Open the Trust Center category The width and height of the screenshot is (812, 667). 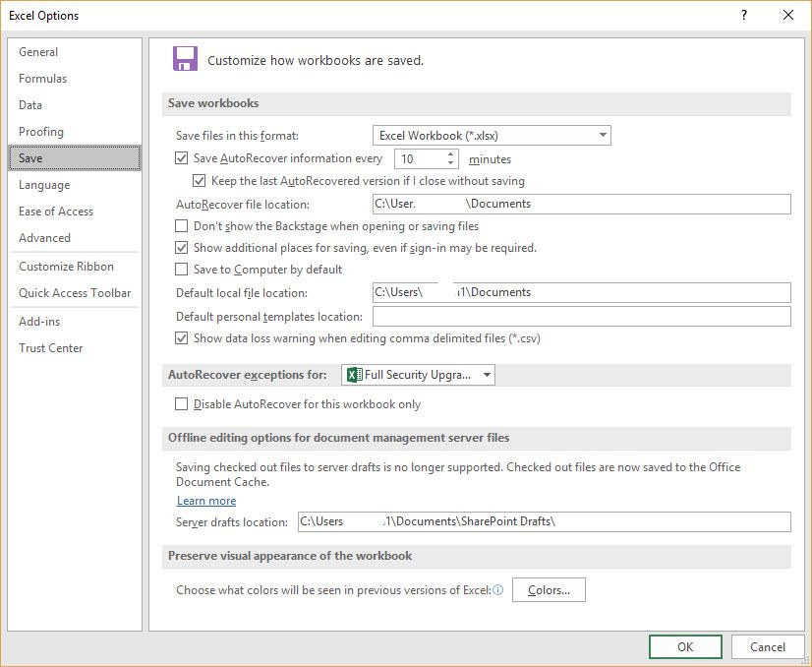click(51, 348)
